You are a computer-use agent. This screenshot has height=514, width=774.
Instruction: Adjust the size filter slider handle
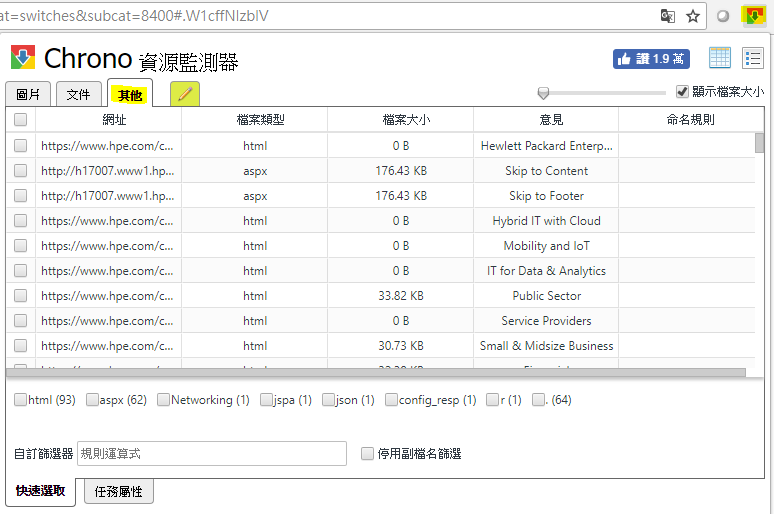(543, 93)
